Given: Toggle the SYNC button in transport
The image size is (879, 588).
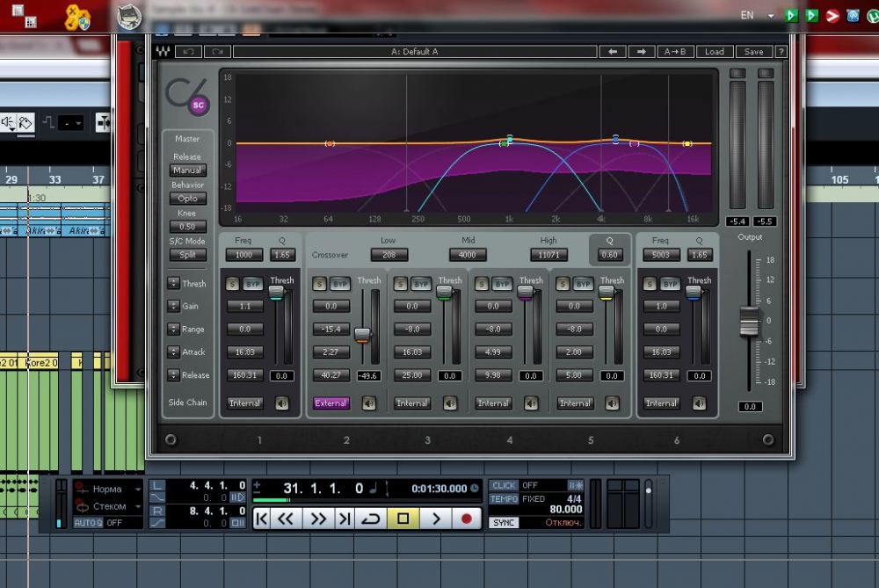Looking at the screenshot, I should click(x=504, y=522).
